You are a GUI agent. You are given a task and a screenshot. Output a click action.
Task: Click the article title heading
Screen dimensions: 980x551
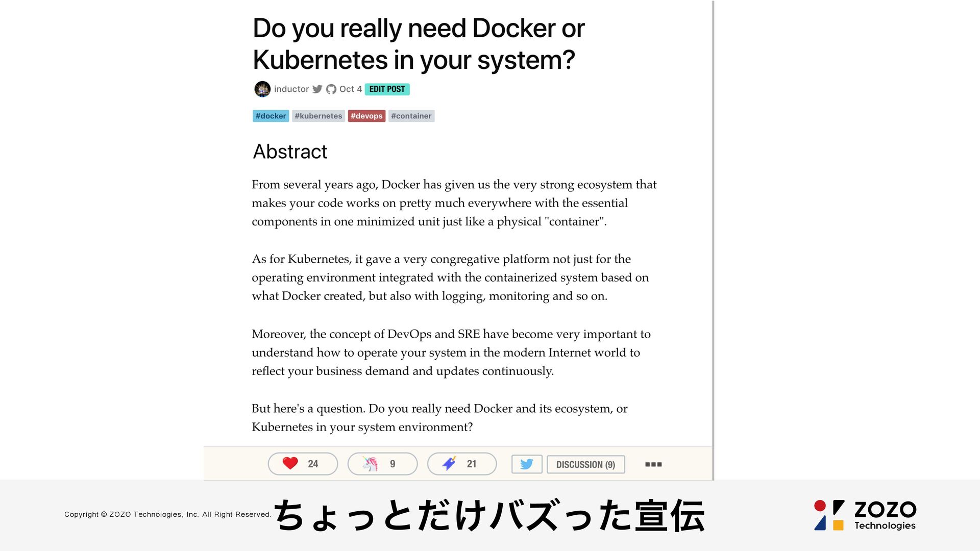(419, 44)
